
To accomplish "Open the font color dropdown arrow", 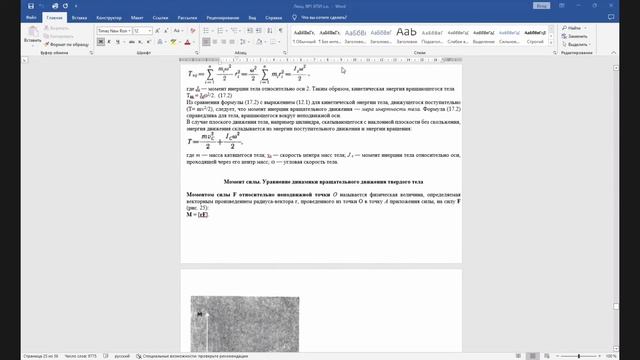I will pos(193,42).
